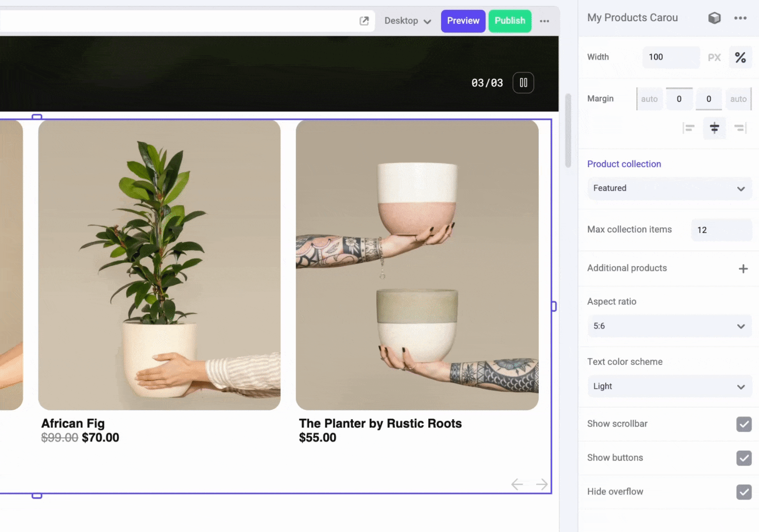Switch Width units to PX
759x532 pixels.
pos(714,57)
